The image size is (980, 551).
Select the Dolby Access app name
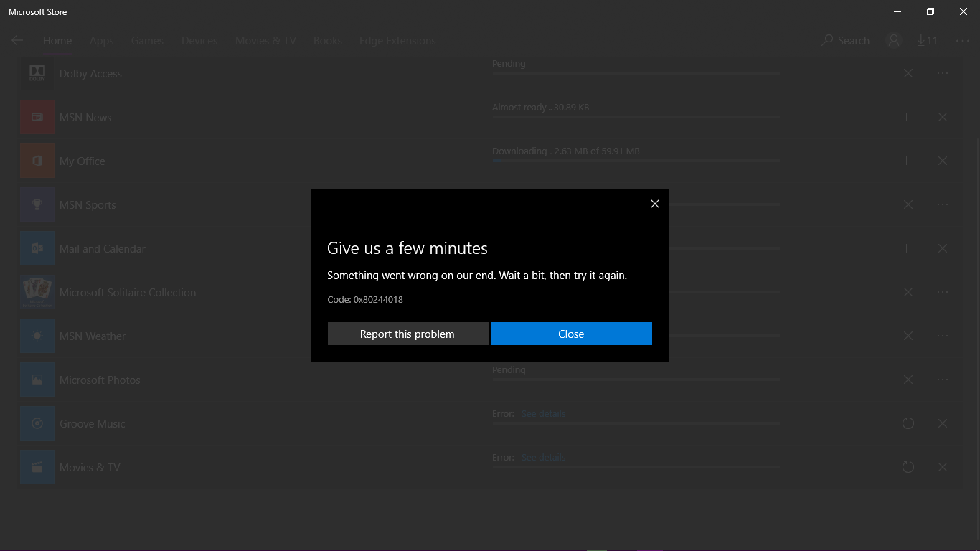click(90, 73)
